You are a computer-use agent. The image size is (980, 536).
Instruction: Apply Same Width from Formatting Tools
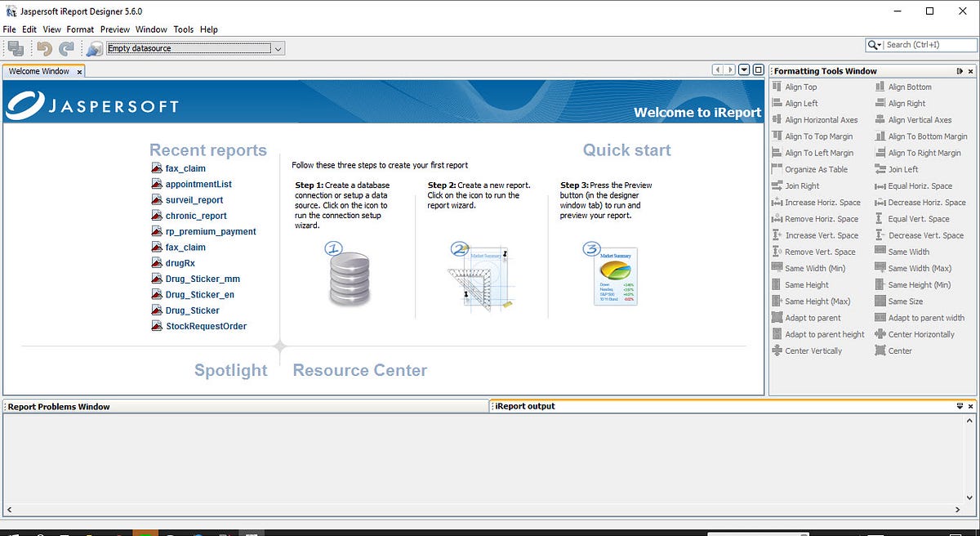(x=906, y=251)
